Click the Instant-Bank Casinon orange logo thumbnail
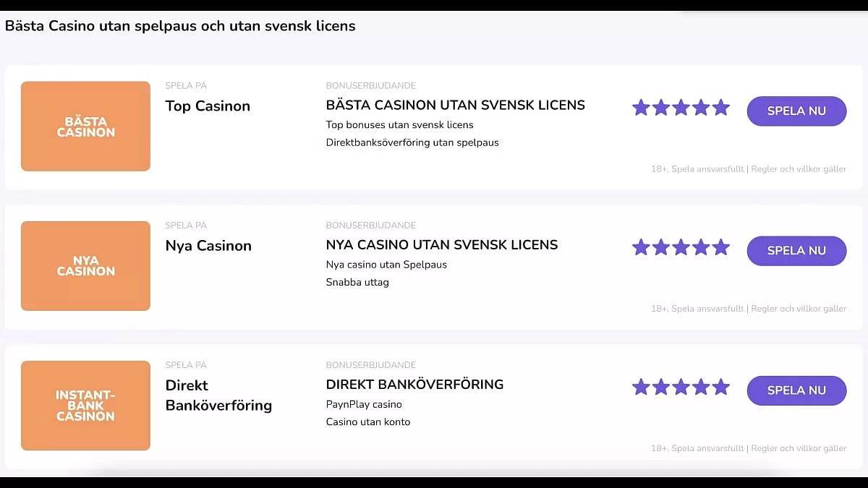The height and width of the screenshot is (488, 868). pyautogui.click(x=85, y=406)
